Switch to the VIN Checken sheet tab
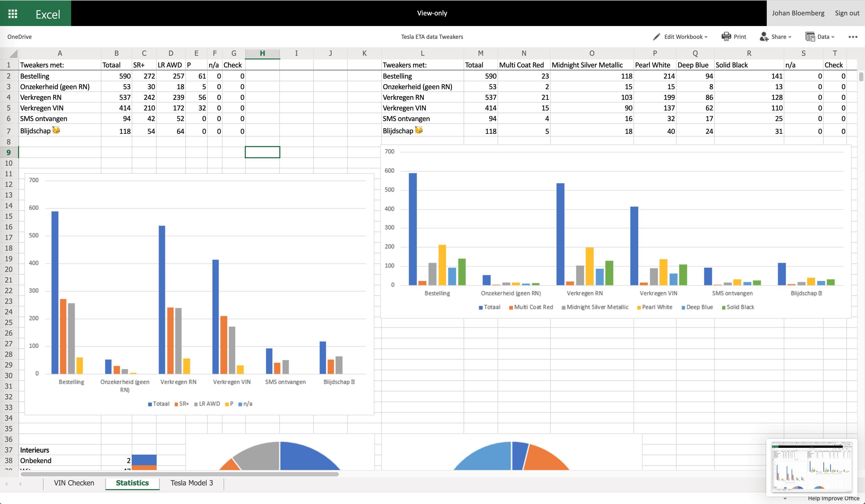The image size is (865, 504). click(74, 483)
